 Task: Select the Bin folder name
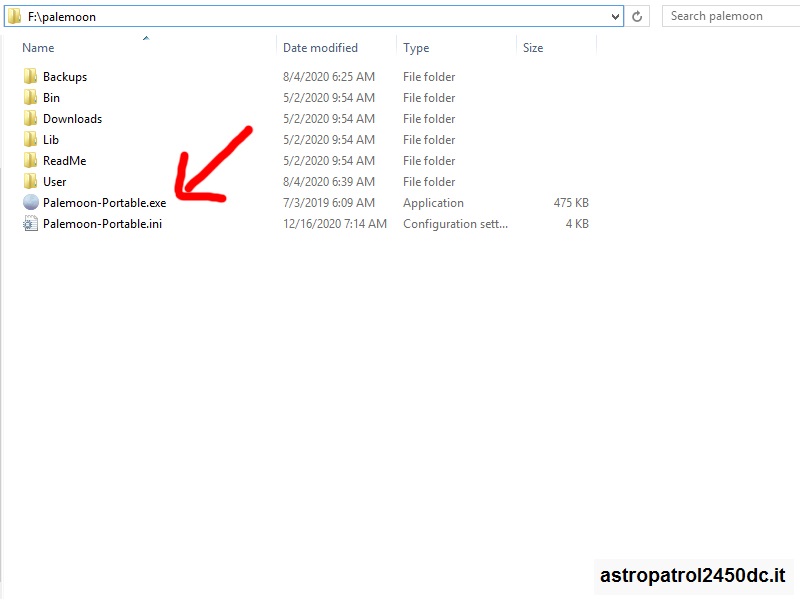[x=51, y=97]
